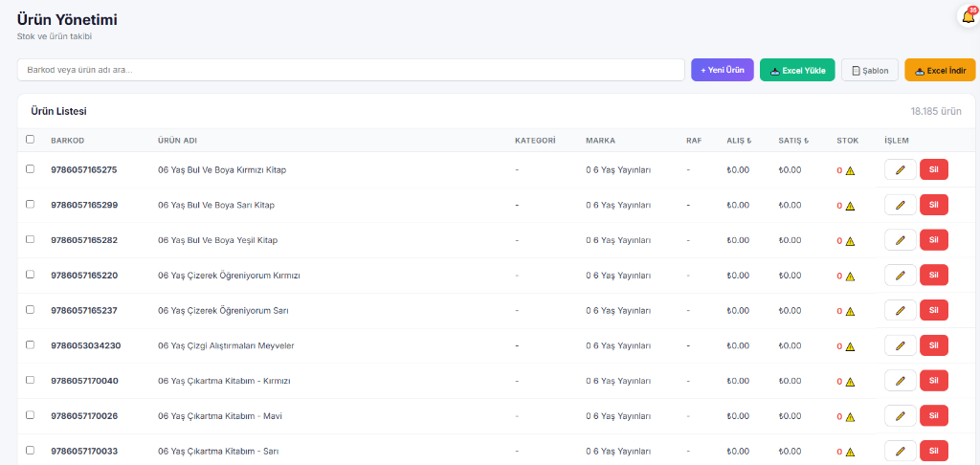This screenshot has height=465, width=980.
Task: Delete 06 Yaş Çizerek Öğreniyorum Kırmızı with Sil
Action: click(934, 275)
